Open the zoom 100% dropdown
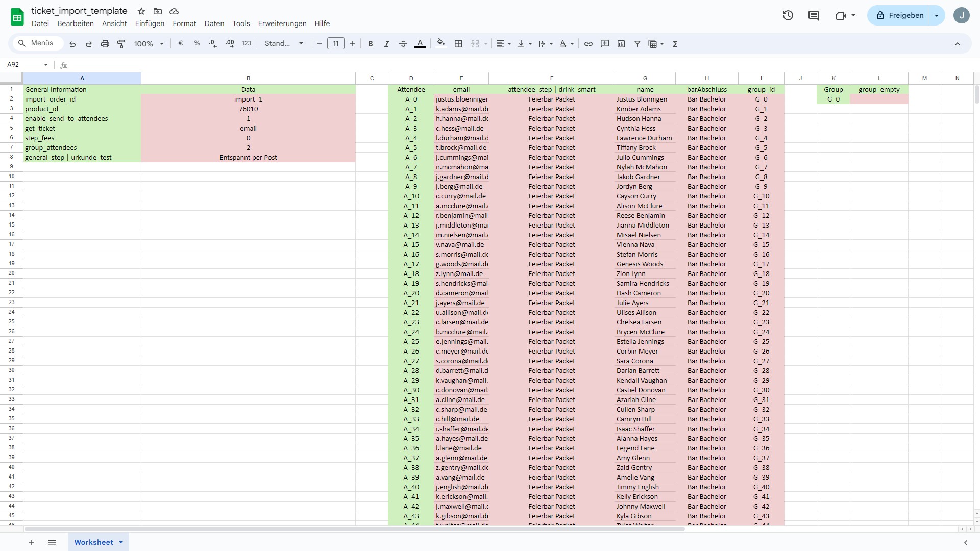 click(x=149, y=44)
